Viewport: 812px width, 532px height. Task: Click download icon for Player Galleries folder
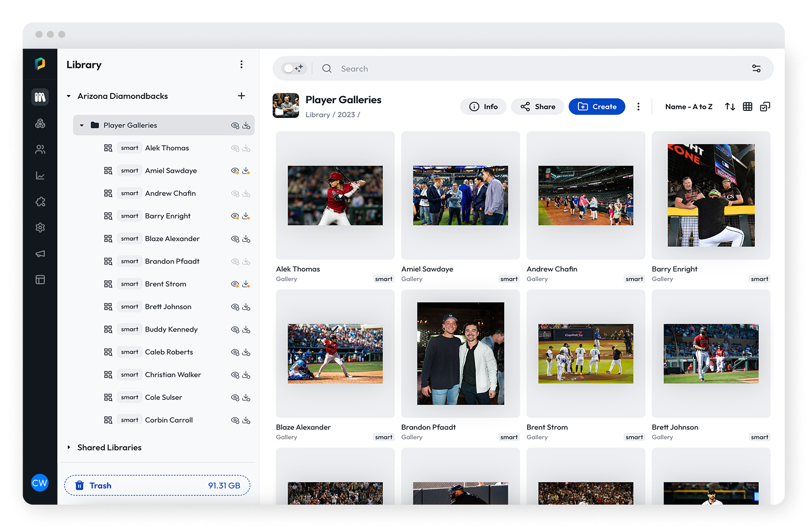click(247, 126)
